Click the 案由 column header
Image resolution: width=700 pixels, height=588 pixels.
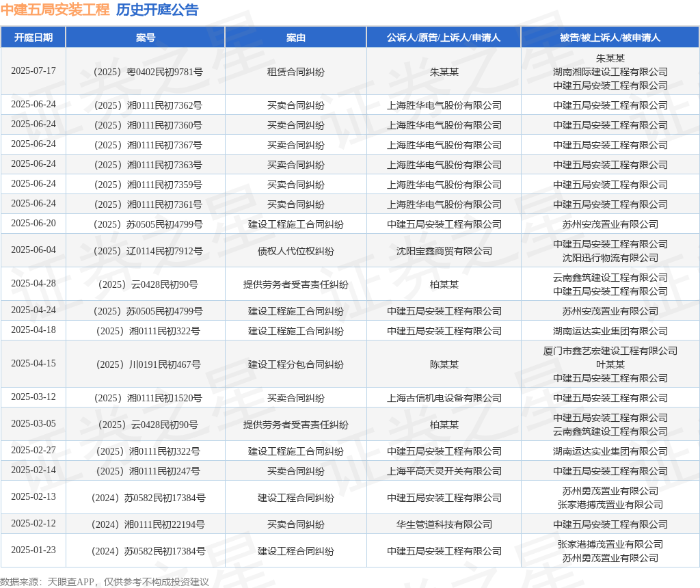(x=295, y=38)
